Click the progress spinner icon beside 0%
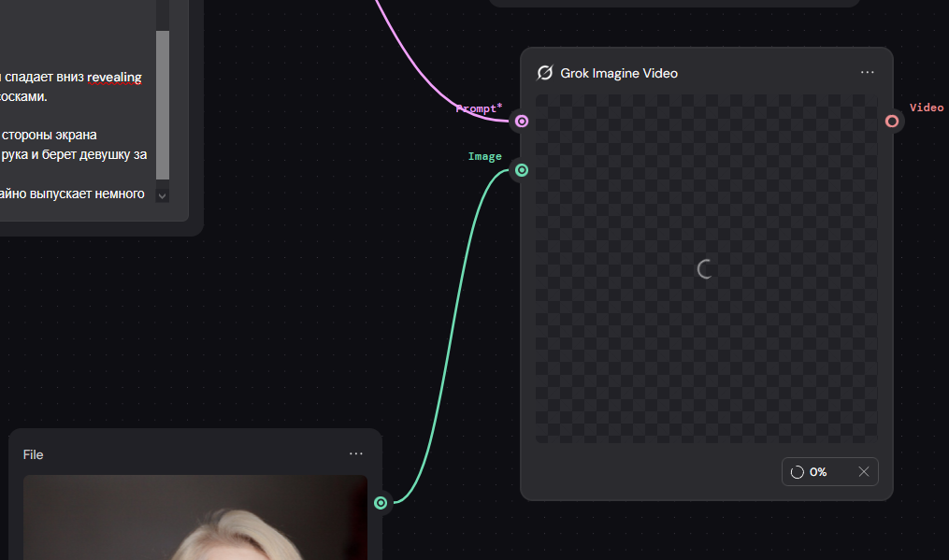Viewport: 949px width, 560px height. (798, 472)
